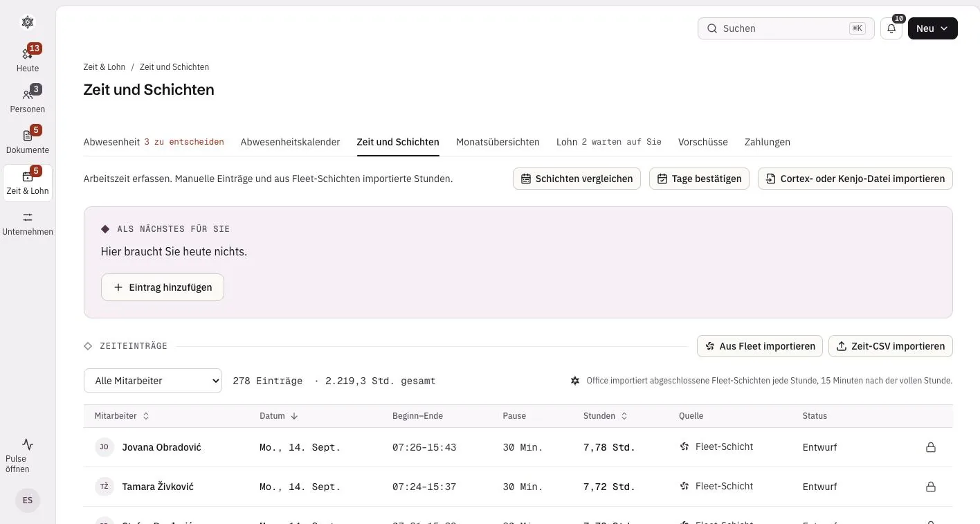Click Eintrag hinzufügen button
Image resolution: width=980 pixels, height=524 pixels.
coord(163,287)
